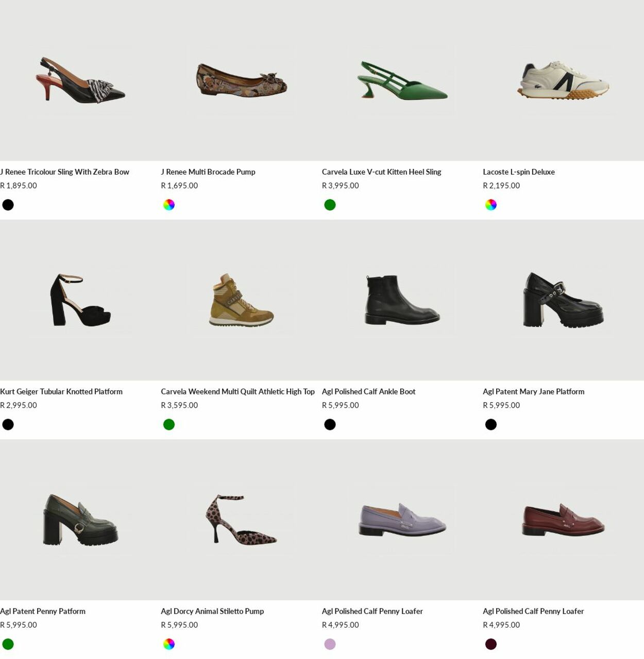Select black swatch under Agl Mary Jane Platform

tap(491, 425)
